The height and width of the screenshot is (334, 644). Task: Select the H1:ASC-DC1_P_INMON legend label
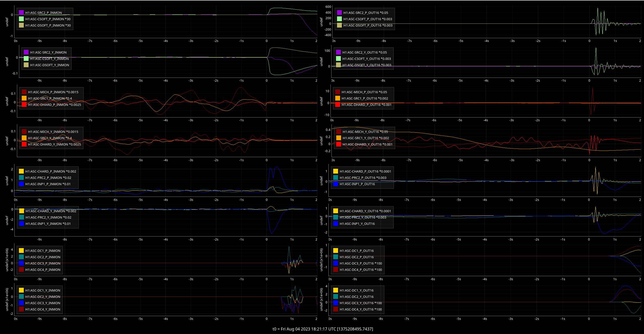coord(43,251)
